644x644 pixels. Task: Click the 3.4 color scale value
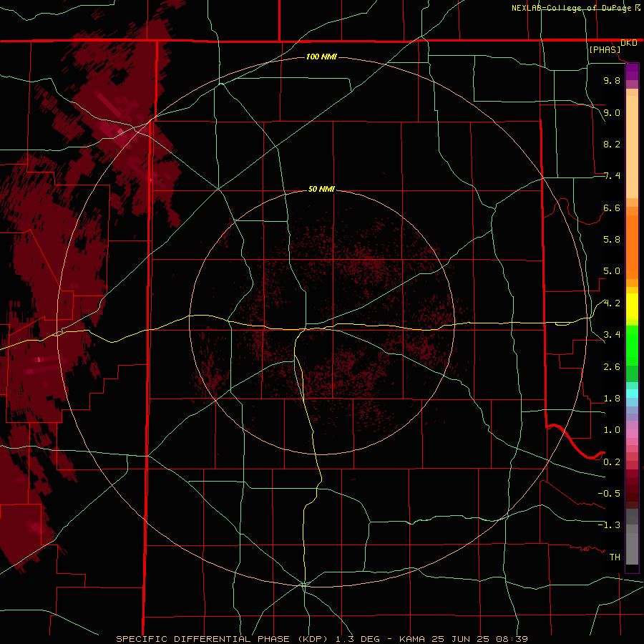pyautogui.click(x=612, y=335)
